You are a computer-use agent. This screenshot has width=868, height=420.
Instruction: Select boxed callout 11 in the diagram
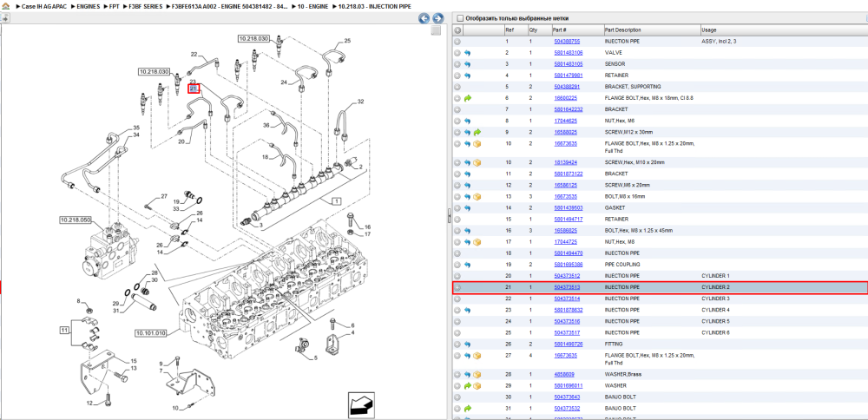tap(65, 331)
